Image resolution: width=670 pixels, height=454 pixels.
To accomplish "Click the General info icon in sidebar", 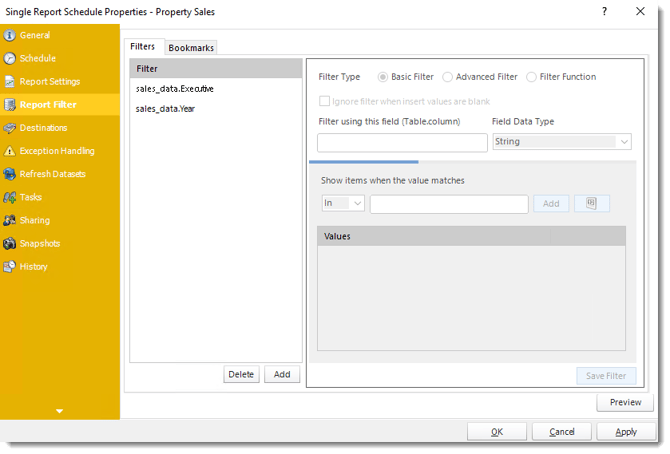I will (9, 35).
